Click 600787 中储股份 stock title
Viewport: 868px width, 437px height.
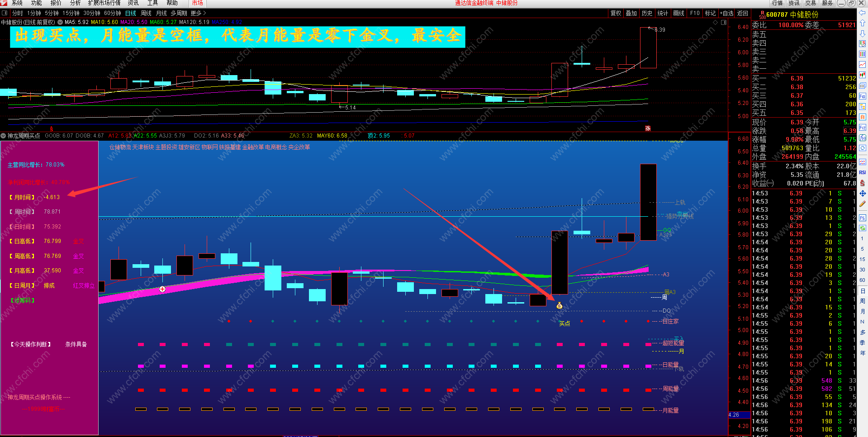pyautogui.click(x=792, y=14)
